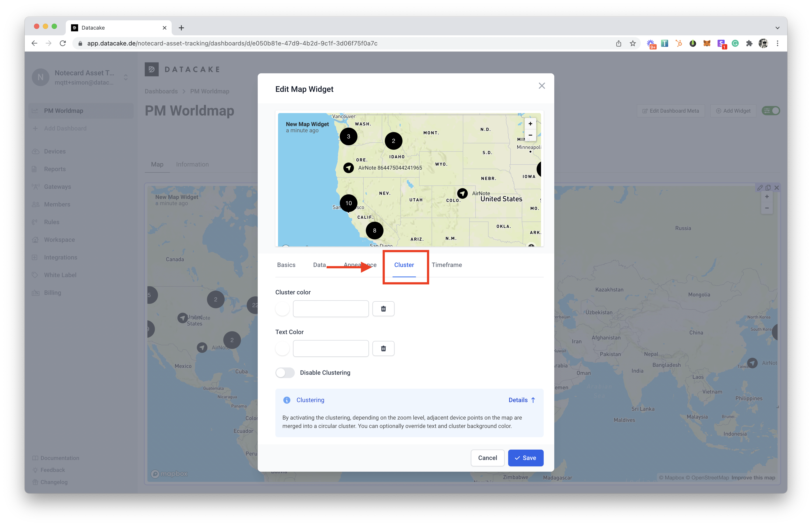812x526 pixels.
Task: Open Edit Dashboard Meta
Action: 670,111
